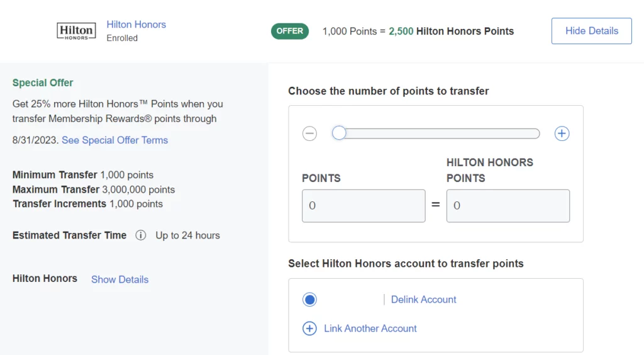
Task: Click the Estimated Transfer Time info icon
Action: click(x=141, y=235)
